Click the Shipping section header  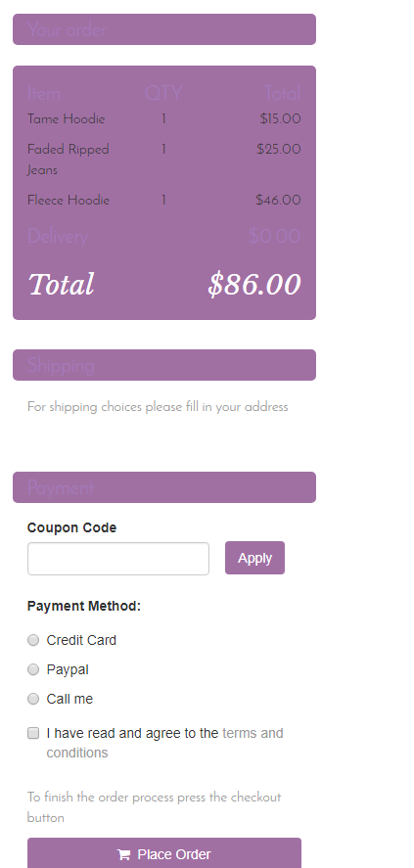click(x=164, y=365)
